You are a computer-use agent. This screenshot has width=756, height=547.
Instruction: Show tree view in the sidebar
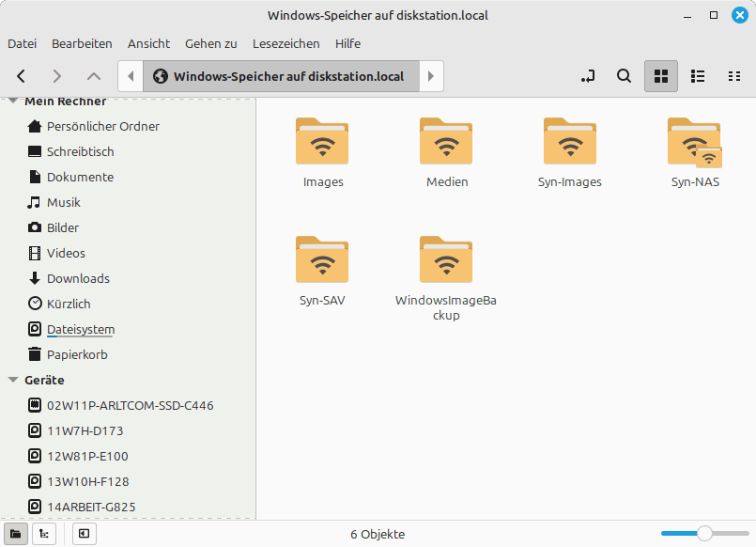[x=43, y=534]
